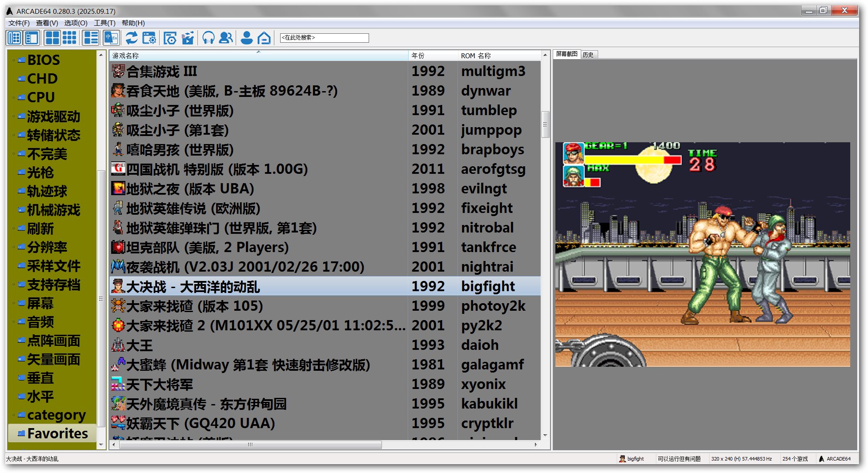Image resolution: width=868 pixels, height=473 pixels.
Task: Click the video clapperboard icon
Action: (x=188, y=38)
